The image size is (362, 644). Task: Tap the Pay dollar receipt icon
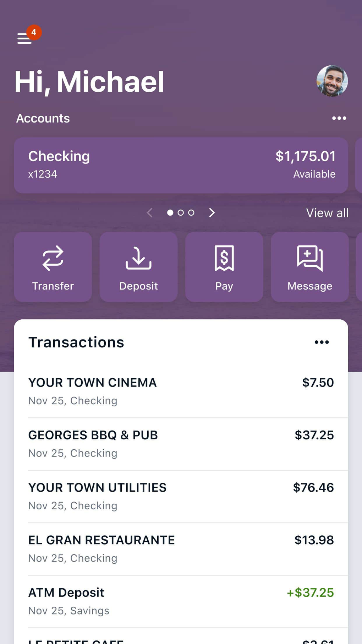click(224, 258)
